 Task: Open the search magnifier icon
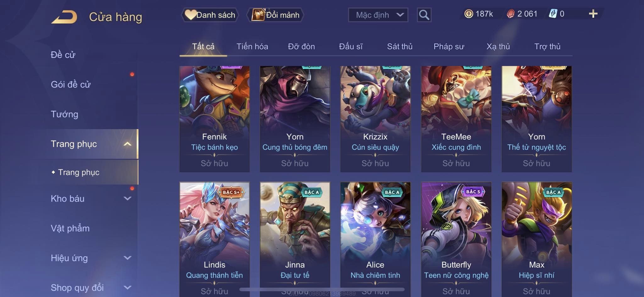424,15
